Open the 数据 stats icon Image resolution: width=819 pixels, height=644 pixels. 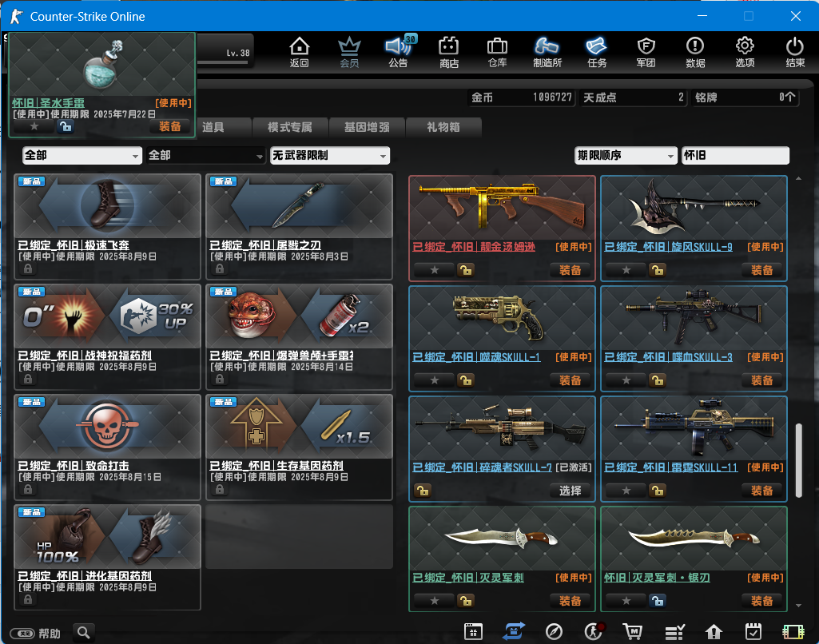695,52
